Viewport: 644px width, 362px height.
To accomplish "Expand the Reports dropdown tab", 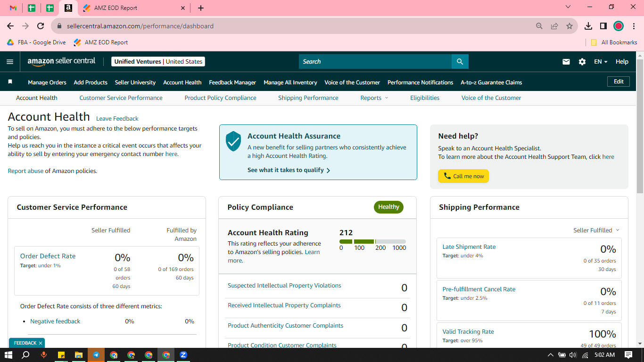I will tap(374, 98).
